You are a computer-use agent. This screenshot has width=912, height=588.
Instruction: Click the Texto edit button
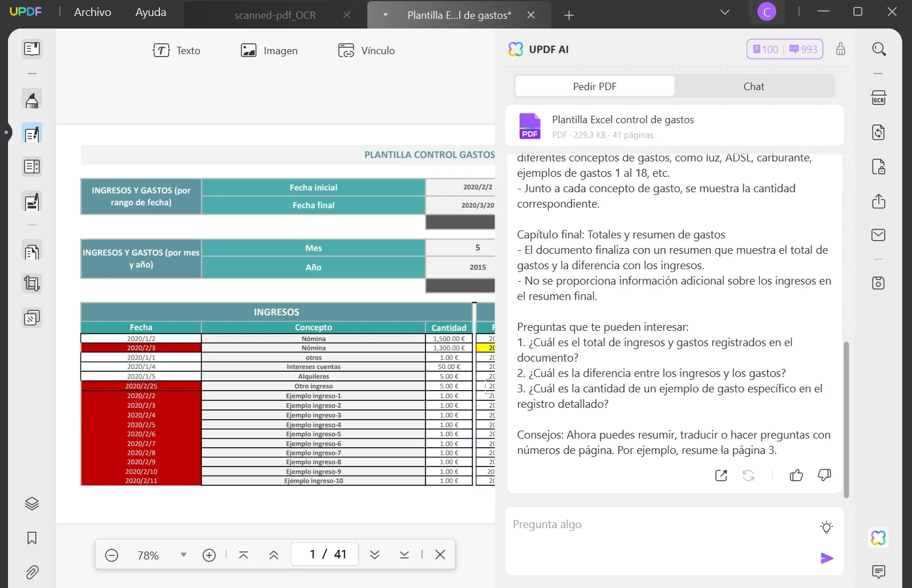coord(177,51)
